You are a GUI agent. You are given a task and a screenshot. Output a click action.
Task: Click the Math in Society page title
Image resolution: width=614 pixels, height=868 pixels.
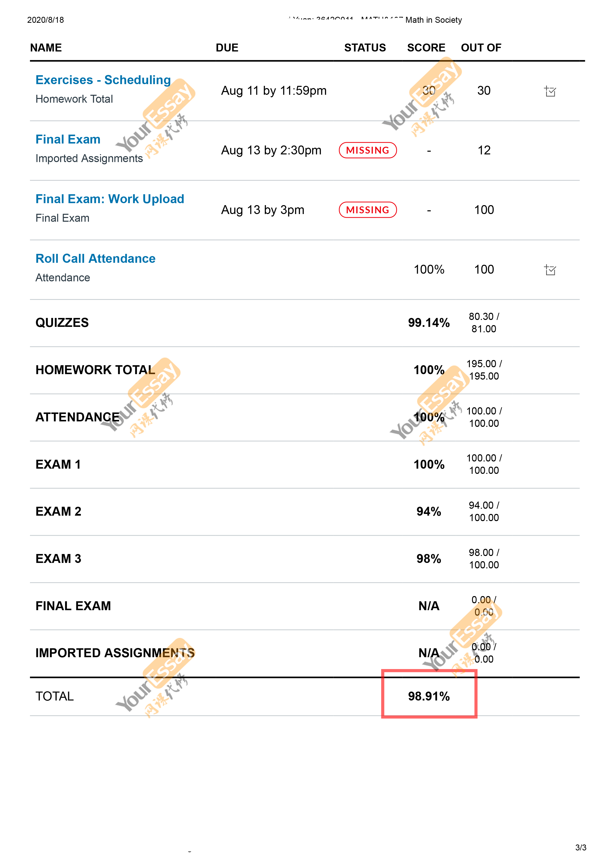(x=433, y=20)
